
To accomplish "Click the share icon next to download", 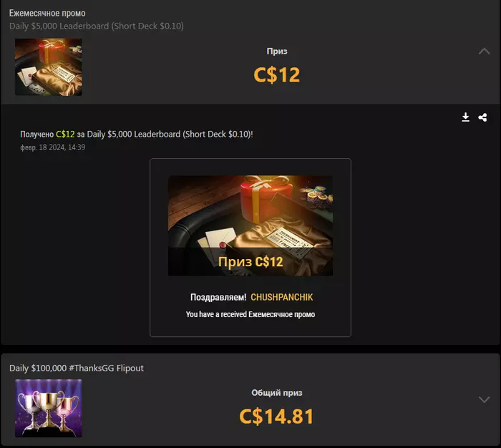I will (x=482, y=117).
